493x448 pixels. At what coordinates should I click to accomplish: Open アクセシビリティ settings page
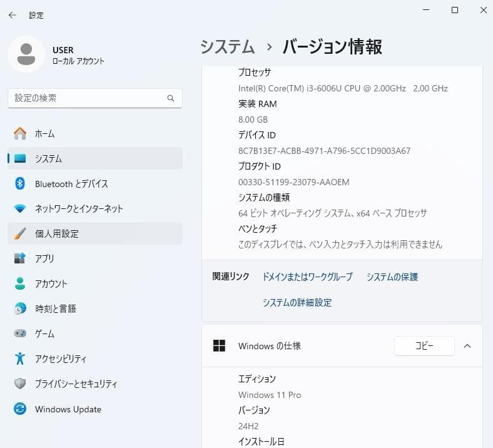click(x=95, y=359)
